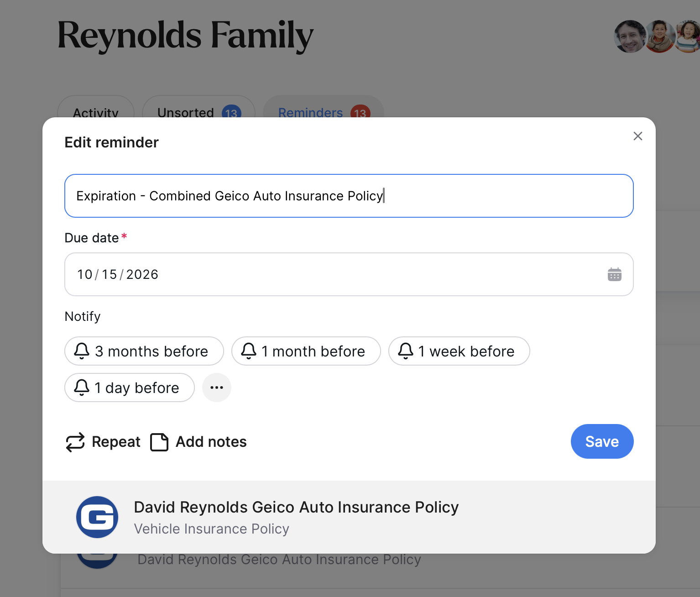Toggle the 1 week before notification

coord(459,351)
